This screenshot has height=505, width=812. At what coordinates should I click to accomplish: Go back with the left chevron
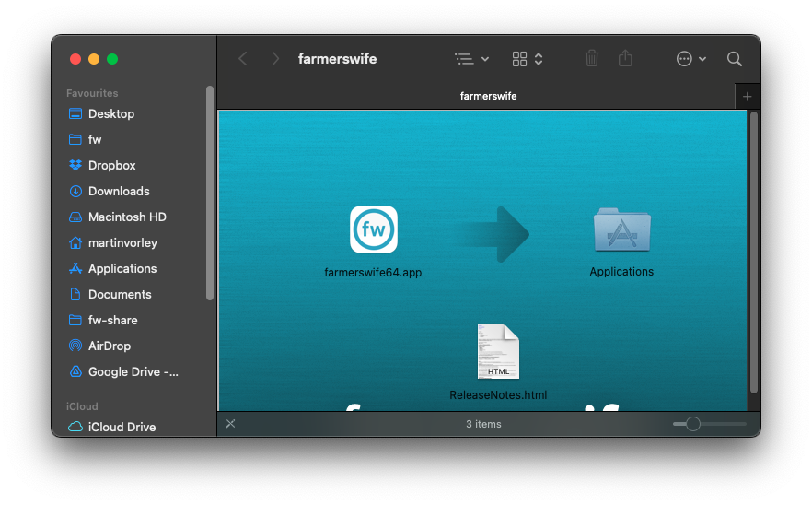click(243, 59)
